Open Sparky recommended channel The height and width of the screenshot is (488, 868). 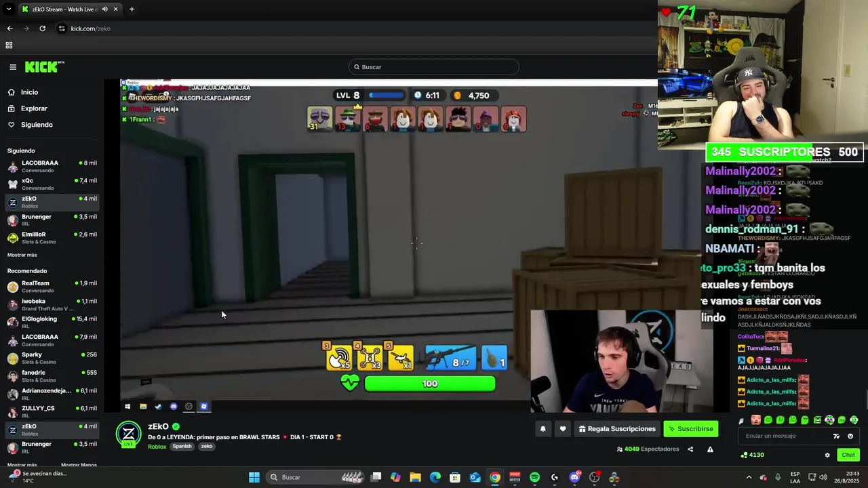coord(52,358)
